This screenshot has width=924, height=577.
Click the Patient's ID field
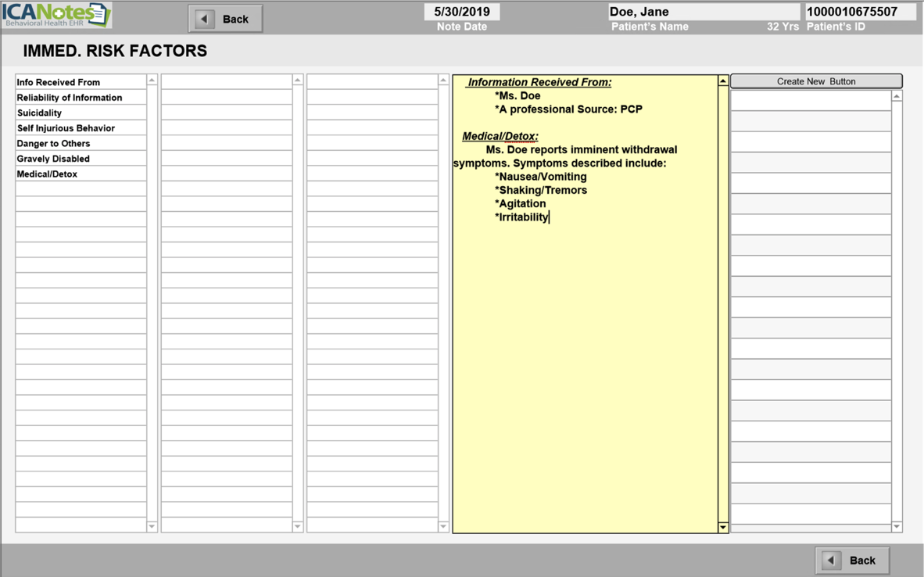coord(860,12)
